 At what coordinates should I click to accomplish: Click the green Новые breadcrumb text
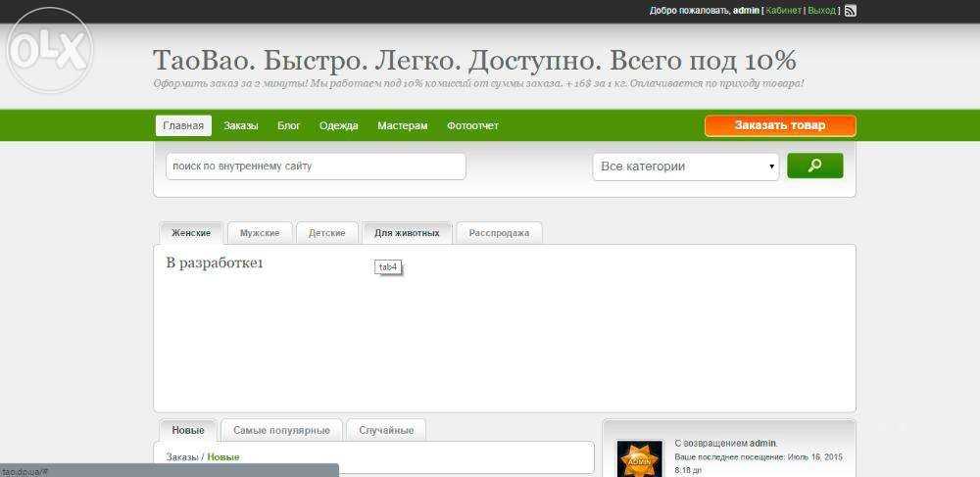(x=223, y=457)
